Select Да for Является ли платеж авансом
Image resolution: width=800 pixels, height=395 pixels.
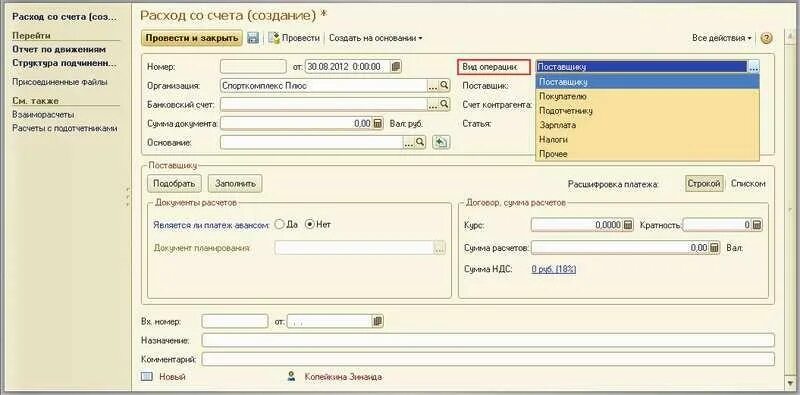point(279,224)
